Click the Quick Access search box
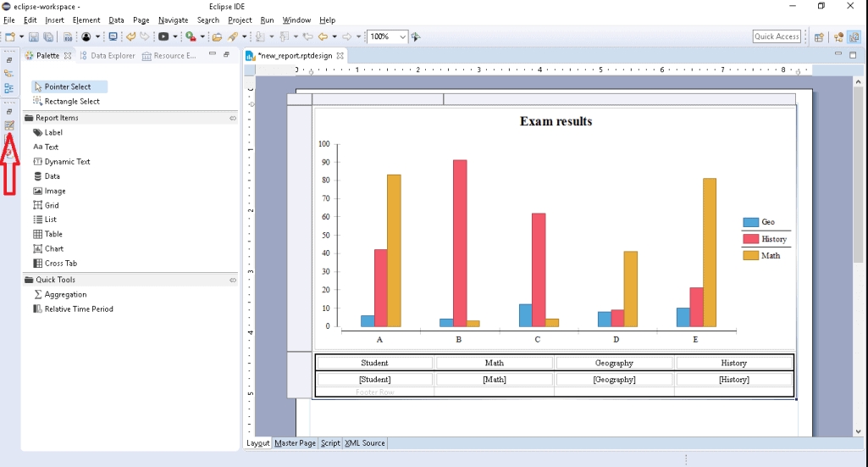Viewport: 868px width, 467px height. point(777,36)
